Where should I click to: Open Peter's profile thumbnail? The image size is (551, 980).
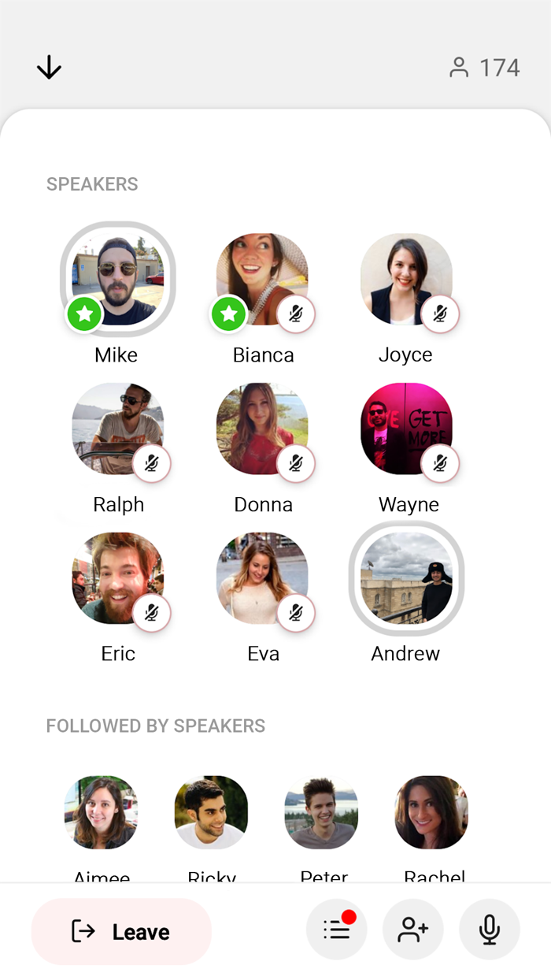tap(321, 812)
